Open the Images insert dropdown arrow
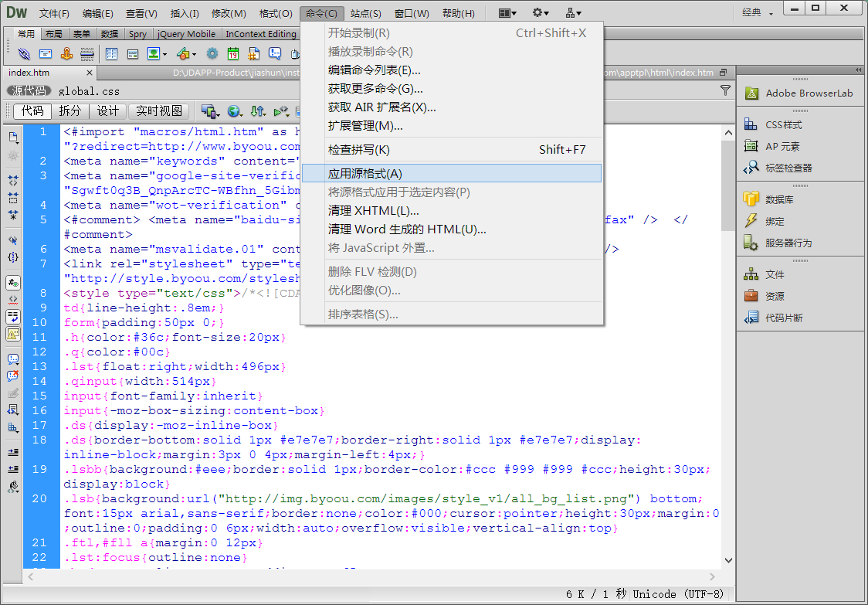Screen dimensions: 868x605 click(166, 54)
